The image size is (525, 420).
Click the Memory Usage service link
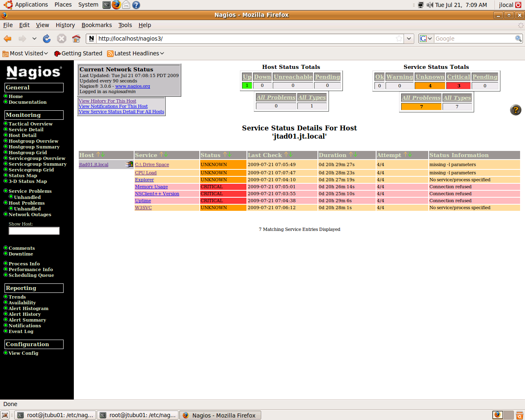pyautogui.click(x=151, y=187)
